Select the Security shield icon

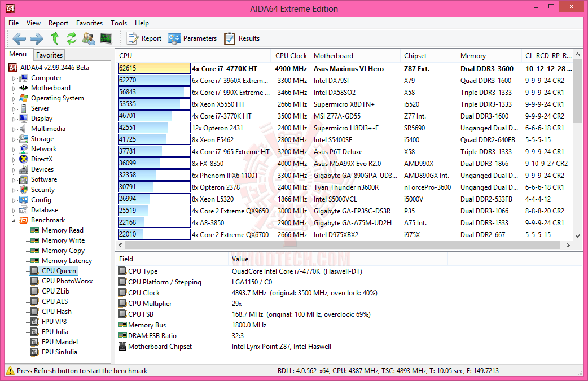[x=24, y=190]
